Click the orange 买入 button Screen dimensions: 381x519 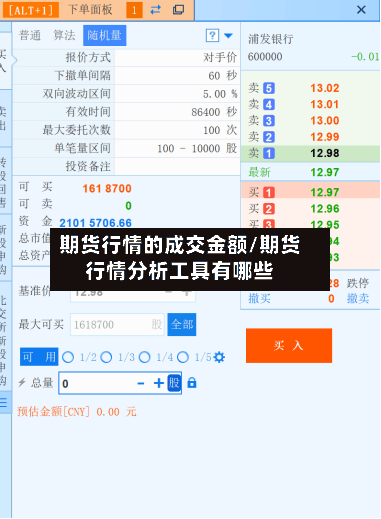[289, 346]
